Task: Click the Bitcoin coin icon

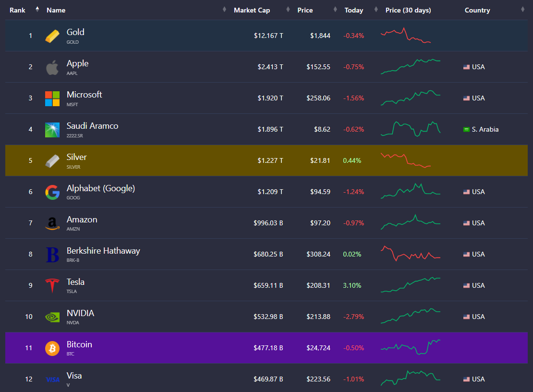Action: (52, 348)
